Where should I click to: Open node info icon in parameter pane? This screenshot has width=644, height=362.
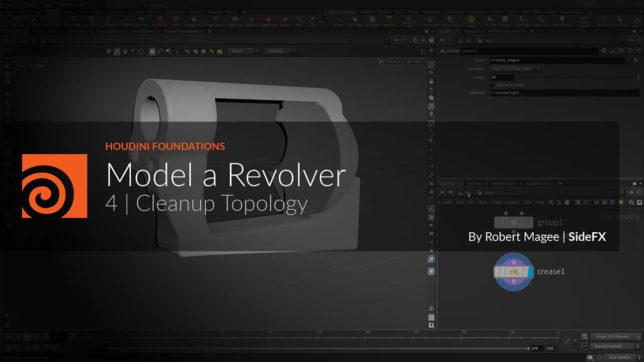point(630,51)
